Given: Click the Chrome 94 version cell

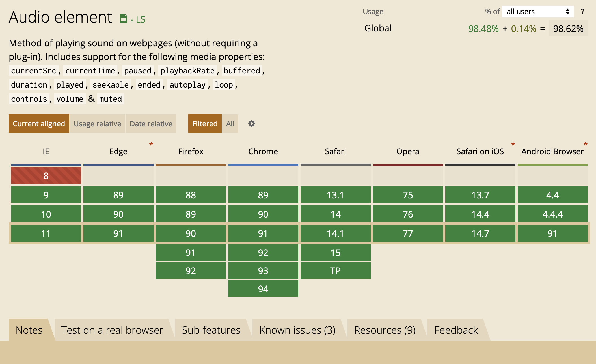Looking at the screenshot, I should 263,289.
